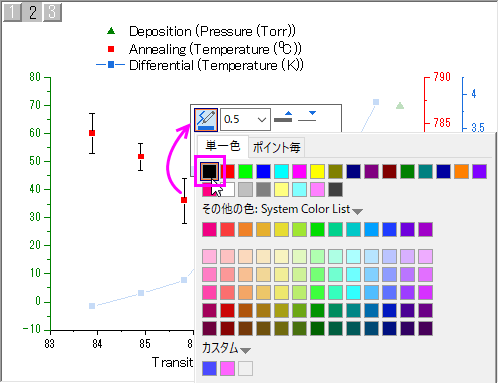The width and height of the screenshot is (499, 383).
Task: Click the x-axis tick label 85
Action: pyautogui.click(x=145, y=344)
